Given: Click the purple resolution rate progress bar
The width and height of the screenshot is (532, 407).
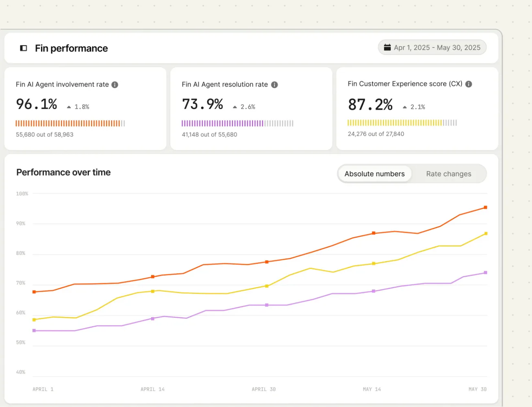Looking at the screenshot, I should (x=237, y=123).
